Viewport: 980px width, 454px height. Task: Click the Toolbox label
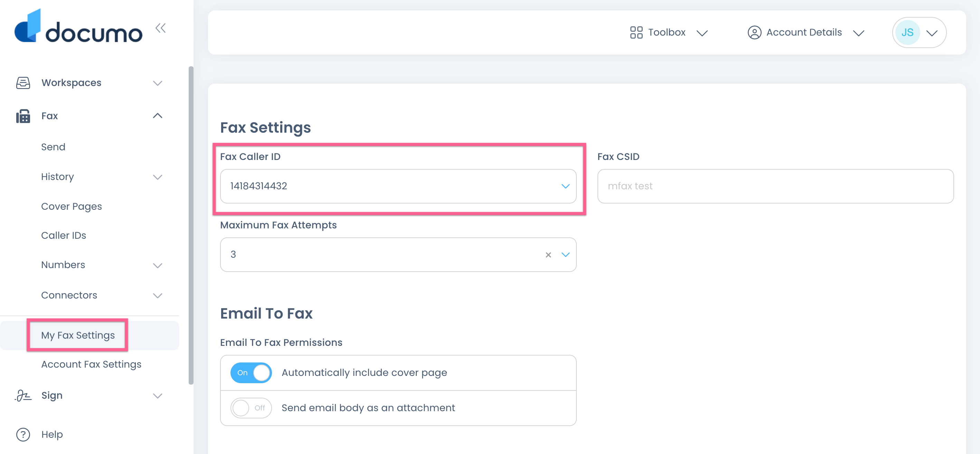click(x=667, y=32)
